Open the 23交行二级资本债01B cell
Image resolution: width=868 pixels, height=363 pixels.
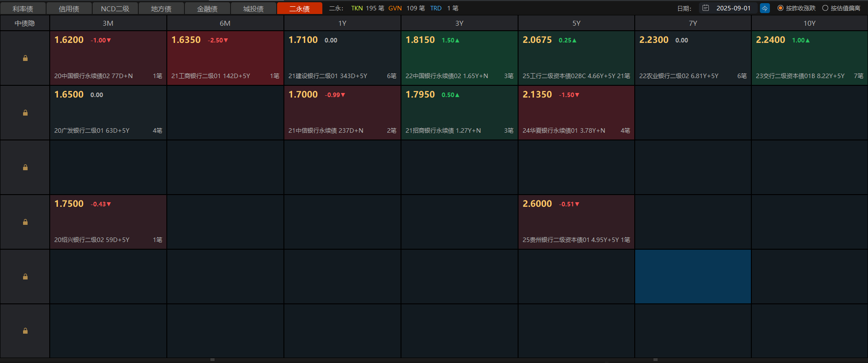[x=810, y=58]
